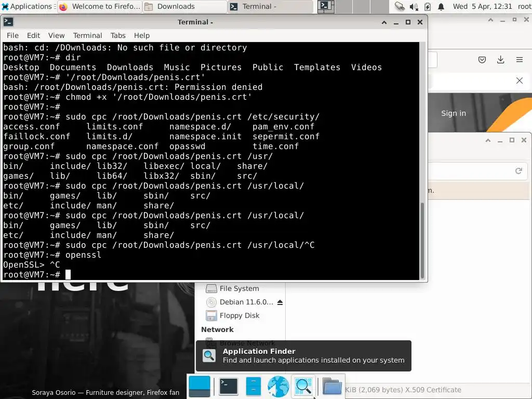Click the terminal window title icon
This screenshot has width=532, height=399.
8,22
